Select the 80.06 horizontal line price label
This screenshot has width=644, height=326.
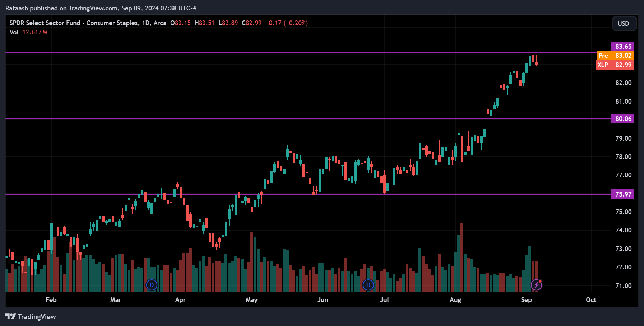click(623, 119)
